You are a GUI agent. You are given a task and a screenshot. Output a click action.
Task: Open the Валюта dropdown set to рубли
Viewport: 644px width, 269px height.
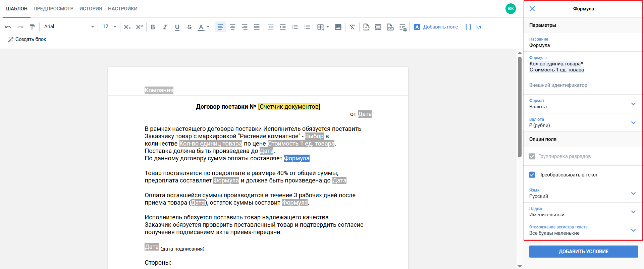[x=583, y=122]
